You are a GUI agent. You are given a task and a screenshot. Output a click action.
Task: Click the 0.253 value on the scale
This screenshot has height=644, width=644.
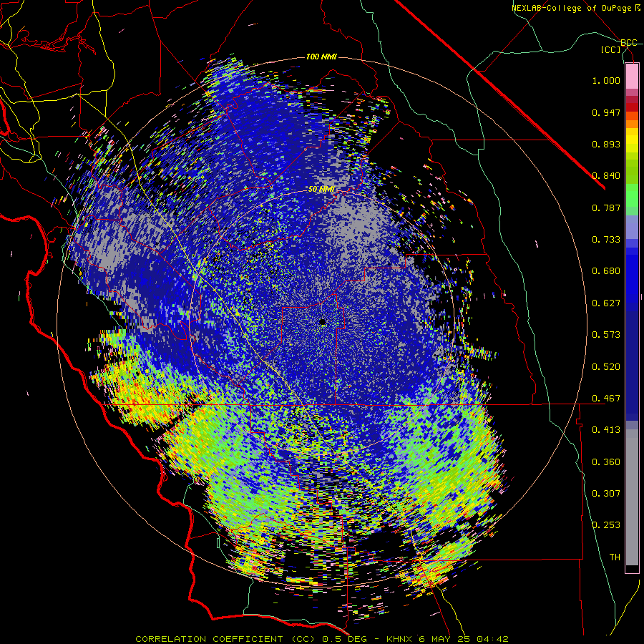606,525
